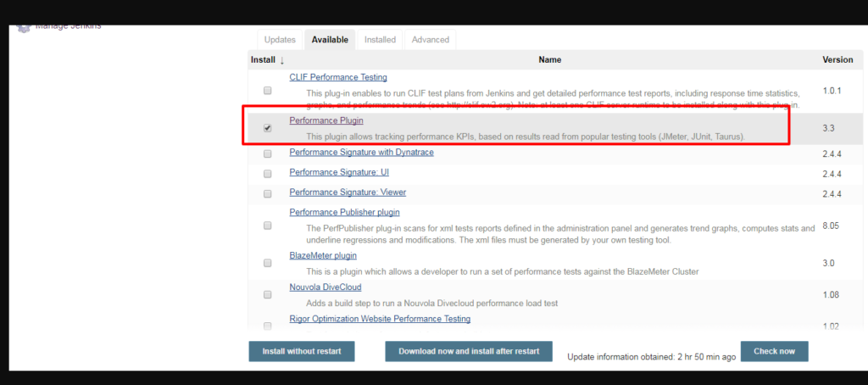Click the Install without restart button
Viewport: 868px width, 385px height.
[x=302, y=351]
